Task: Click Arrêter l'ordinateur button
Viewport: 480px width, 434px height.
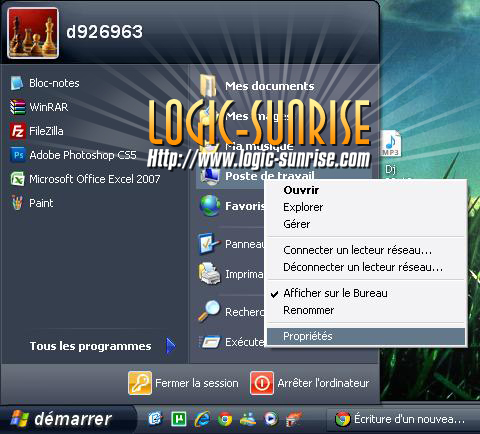Action: point(310,383)
